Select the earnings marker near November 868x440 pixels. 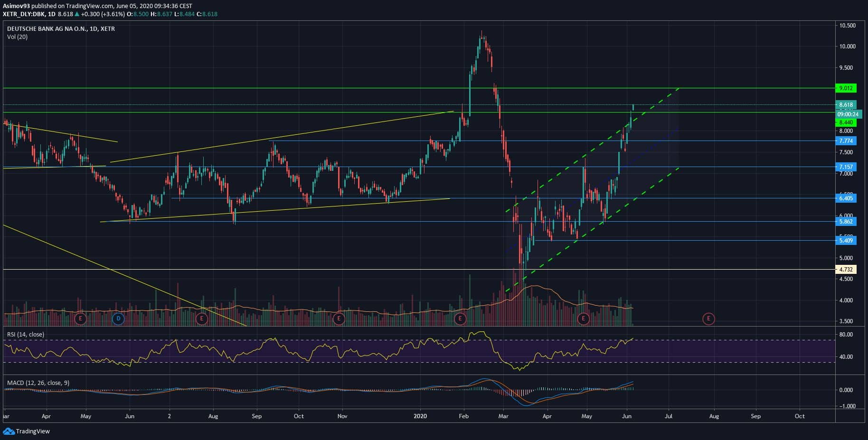click(339, 318)
